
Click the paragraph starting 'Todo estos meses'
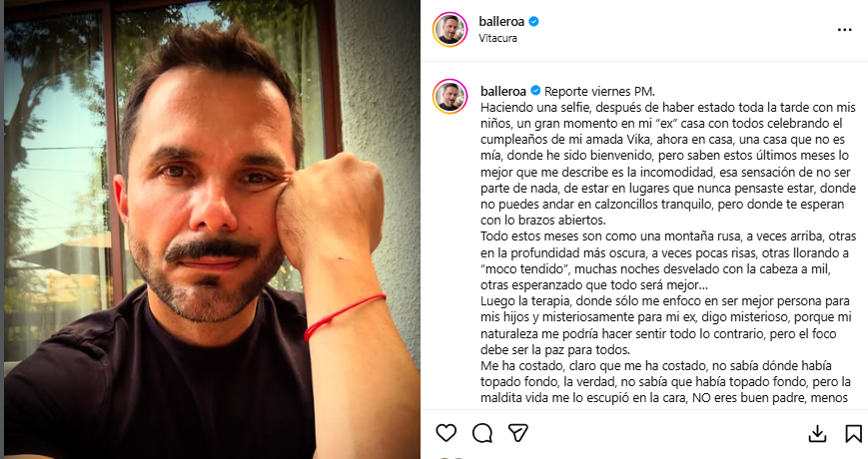[668, 260]
